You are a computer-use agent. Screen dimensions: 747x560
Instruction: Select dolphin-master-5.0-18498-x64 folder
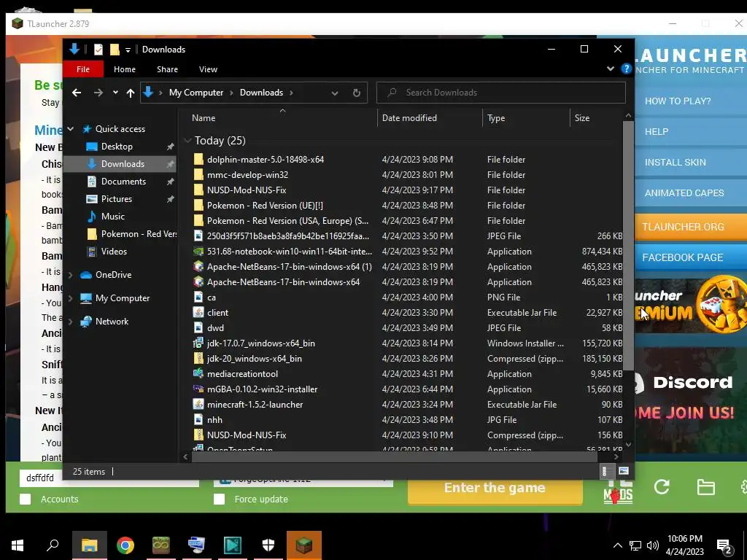(x=265, y=160)
